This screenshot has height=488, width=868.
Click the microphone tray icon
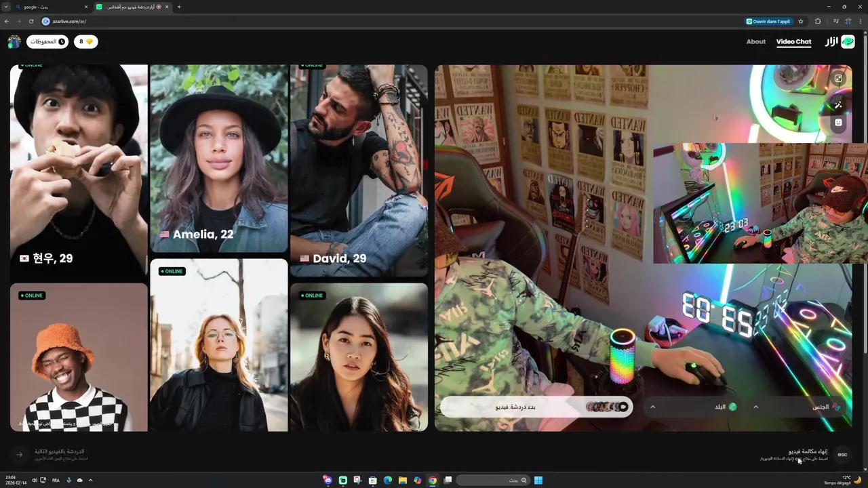pos(68,480)
